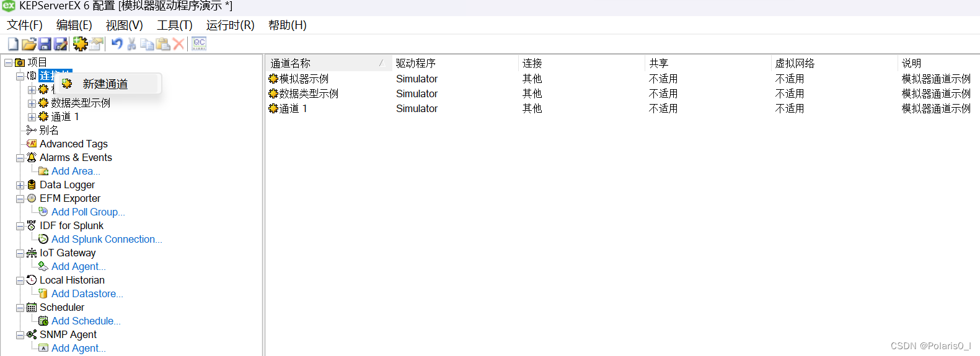Sort by the 通道名称 column header
Image resolution: width=980 pixels, height=356 pixels.
[x=329, y=63]
